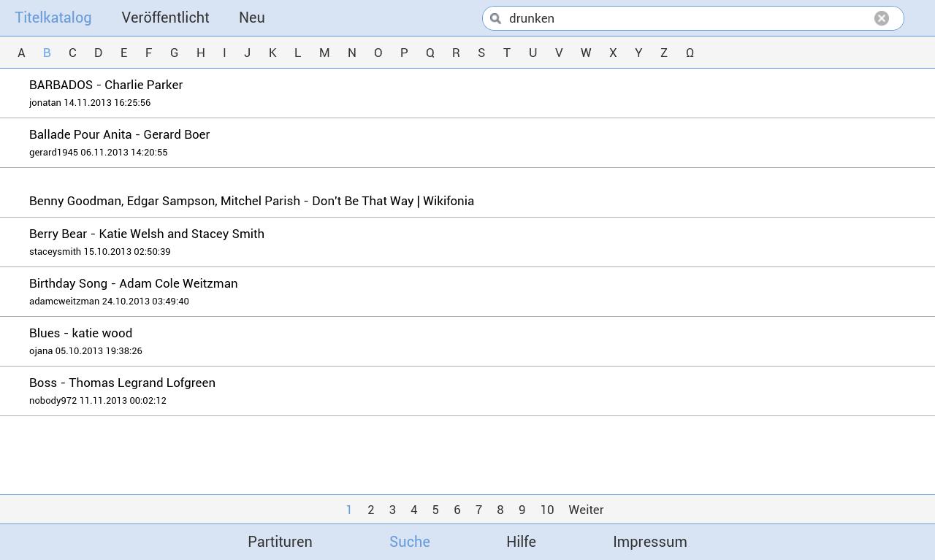Filter titles by letter C

point(72,53)
